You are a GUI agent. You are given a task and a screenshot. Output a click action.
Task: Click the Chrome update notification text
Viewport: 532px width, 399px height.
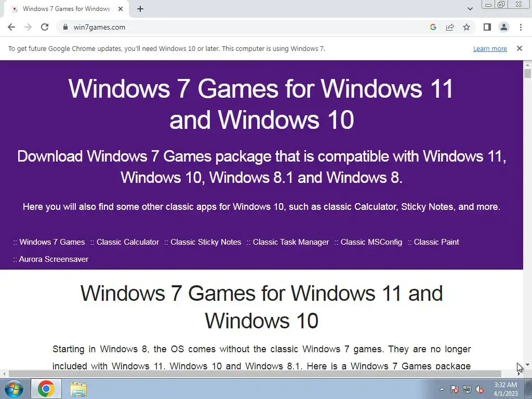click(x=167, y=48)
